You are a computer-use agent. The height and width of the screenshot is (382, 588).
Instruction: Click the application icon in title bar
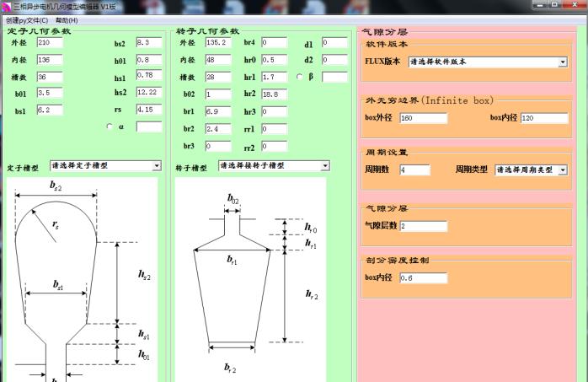(x=6, y=6)
